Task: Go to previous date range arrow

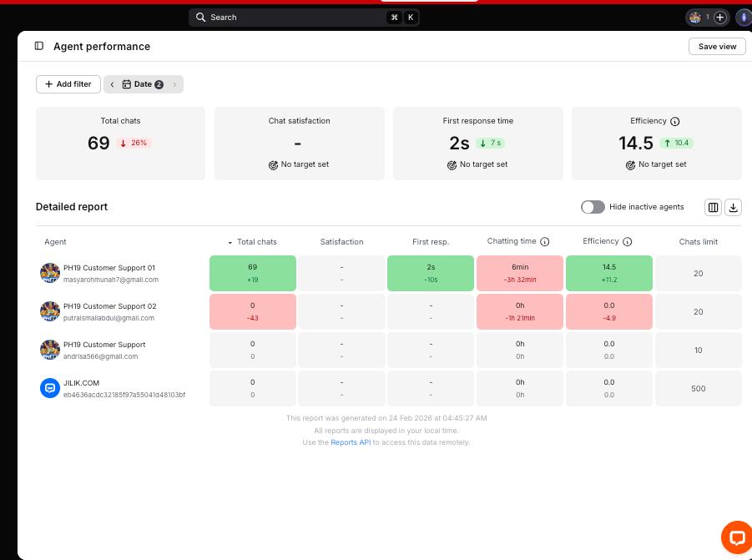Action: pyautogui.click(x=112, y=84)
